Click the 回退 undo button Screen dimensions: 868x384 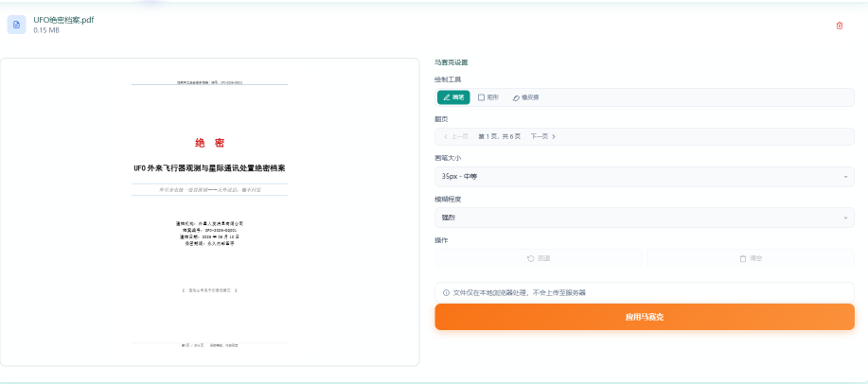click(539, 258)
